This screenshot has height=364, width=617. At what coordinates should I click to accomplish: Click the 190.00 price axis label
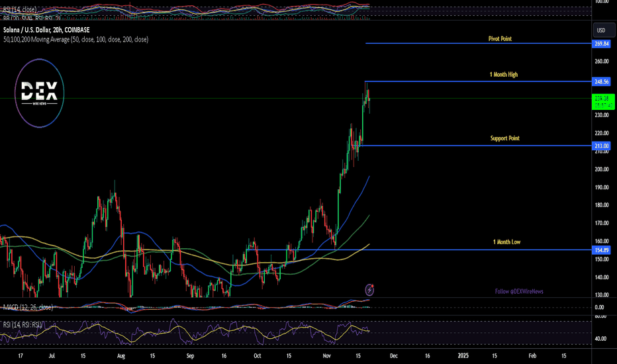(602, 187)
